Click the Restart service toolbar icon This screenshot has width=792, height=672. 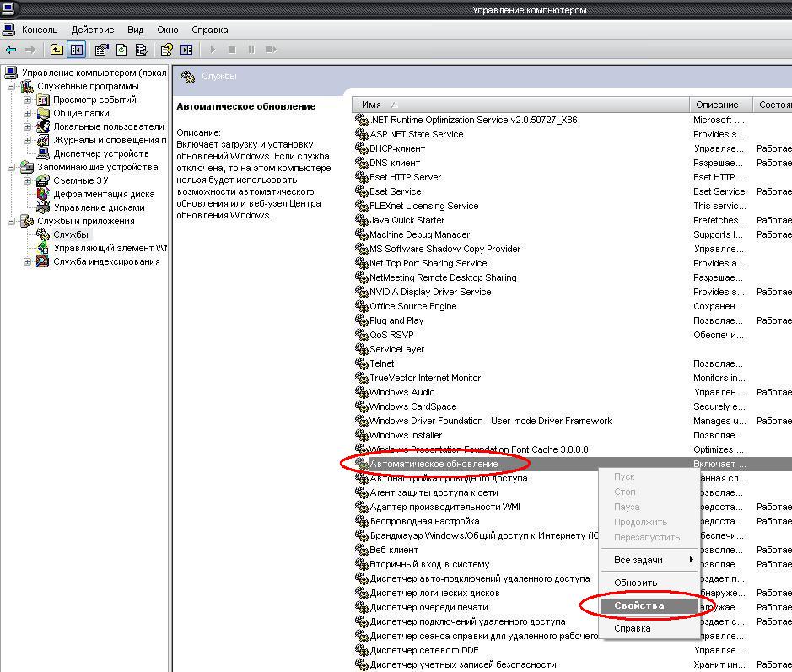pos(272,50)
